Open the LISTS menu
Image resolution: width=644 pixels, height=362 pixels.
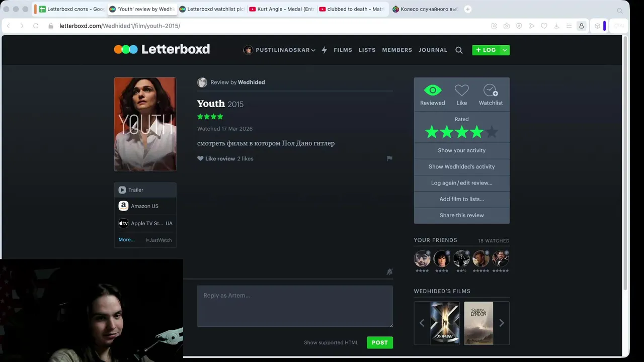point(367,50)
